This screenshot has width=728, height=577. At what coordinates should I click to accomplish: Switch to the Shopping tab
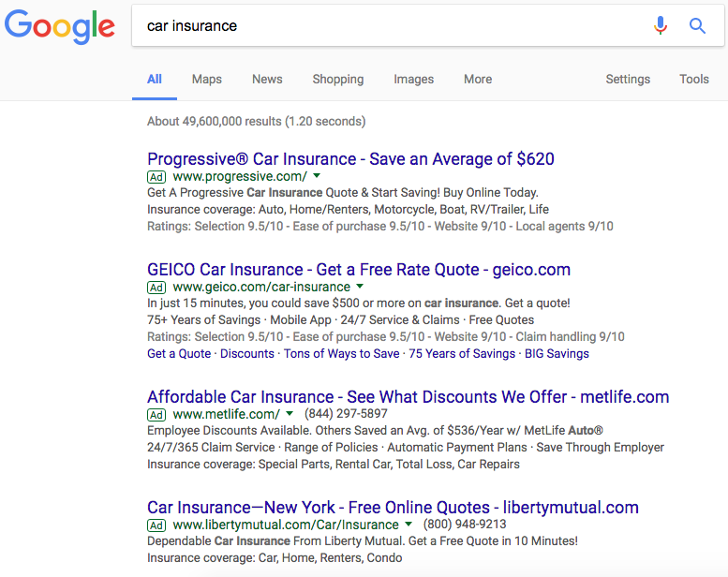click(338, 80)
